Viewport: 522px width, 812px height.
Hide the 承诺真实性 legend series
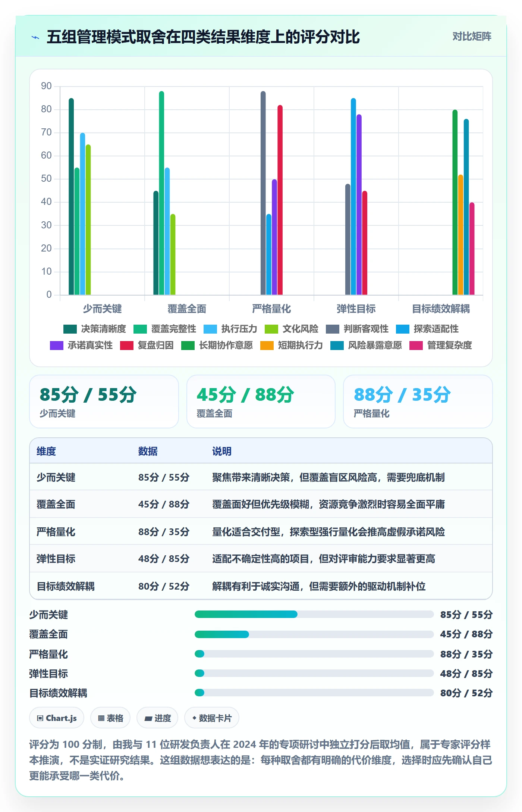click(81, 346)
